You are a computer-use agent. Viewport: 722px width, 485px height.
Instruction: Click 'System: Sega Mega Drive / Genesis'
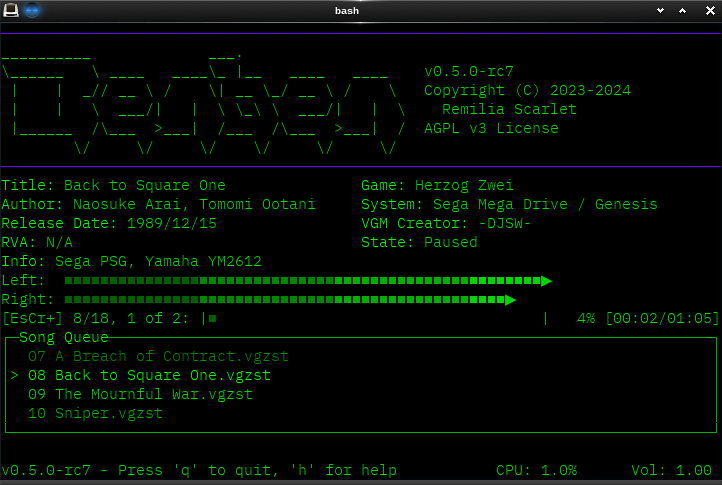click(509, 204)
